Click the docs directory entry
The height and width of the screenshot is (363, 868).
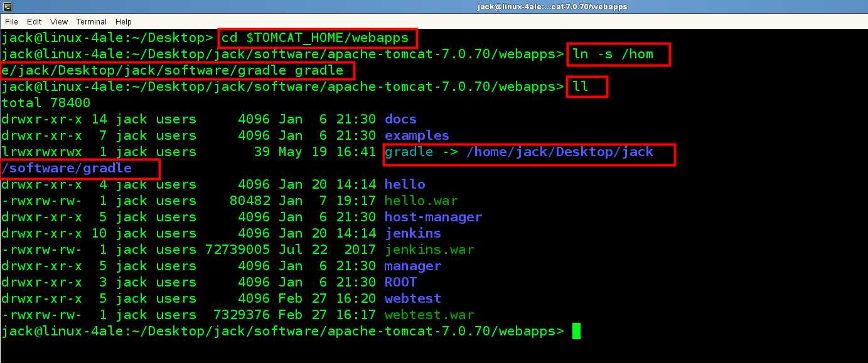point(400,119)
